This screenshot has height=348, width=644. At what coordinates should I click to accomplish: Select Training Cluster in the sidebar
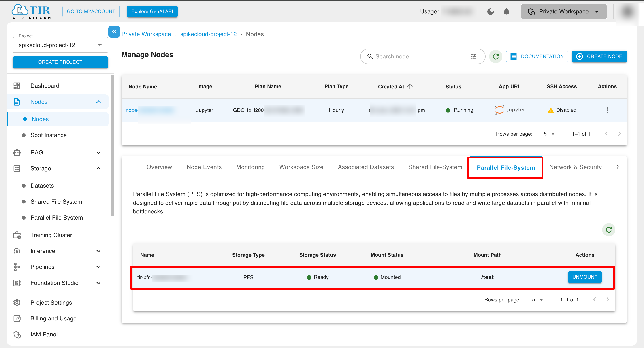pos(51,235)
